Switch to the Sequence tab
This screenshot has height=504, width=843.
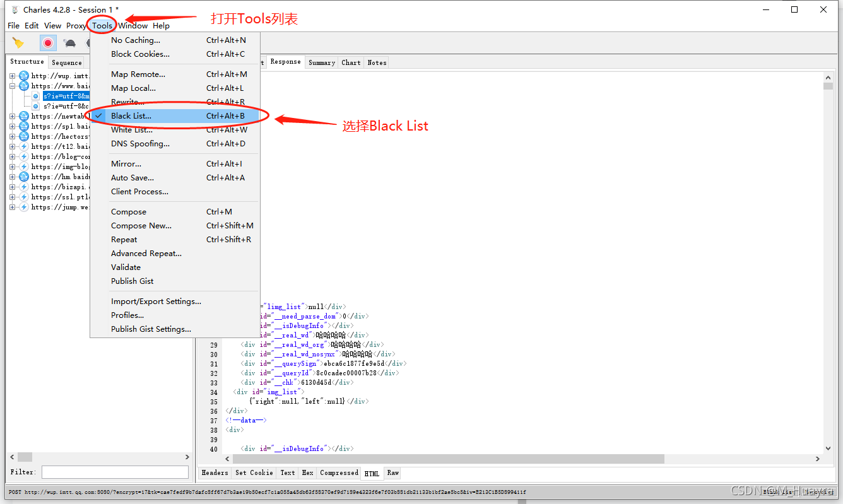point(67,62)
